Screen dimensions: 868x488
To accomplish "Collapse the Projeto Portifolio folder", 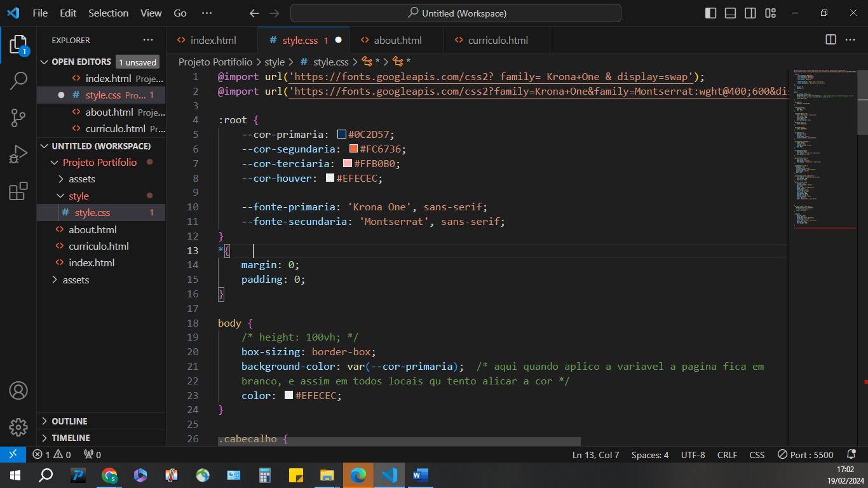I will click(55, 163).
